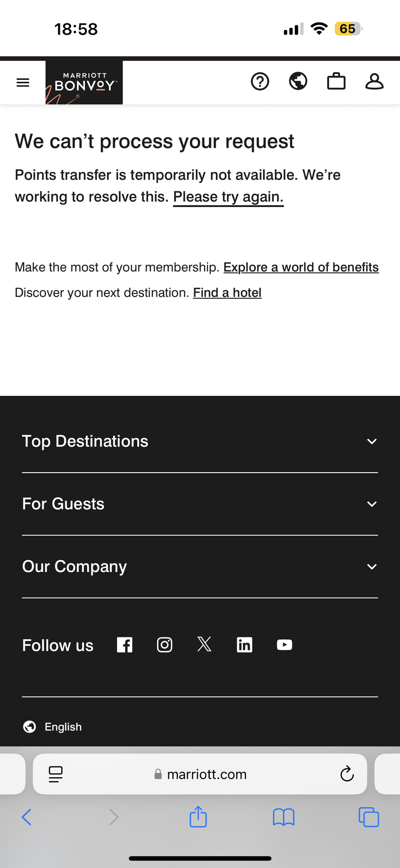Open the language globe icon in the header
Image resolution: width=400 pixels, height=868 pixels.
tap(298, 82)
